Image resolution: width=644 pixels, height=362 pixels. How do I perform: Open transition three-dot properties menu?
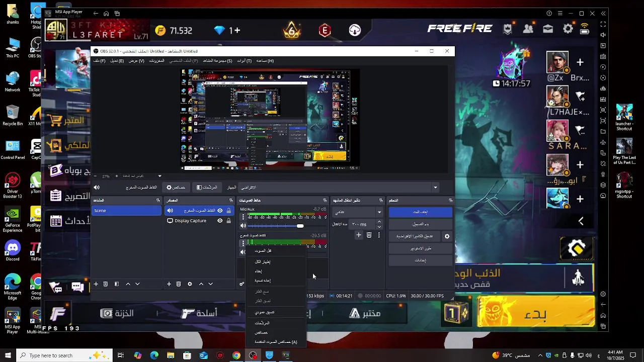pyautogui.click(x=379, y=235)
